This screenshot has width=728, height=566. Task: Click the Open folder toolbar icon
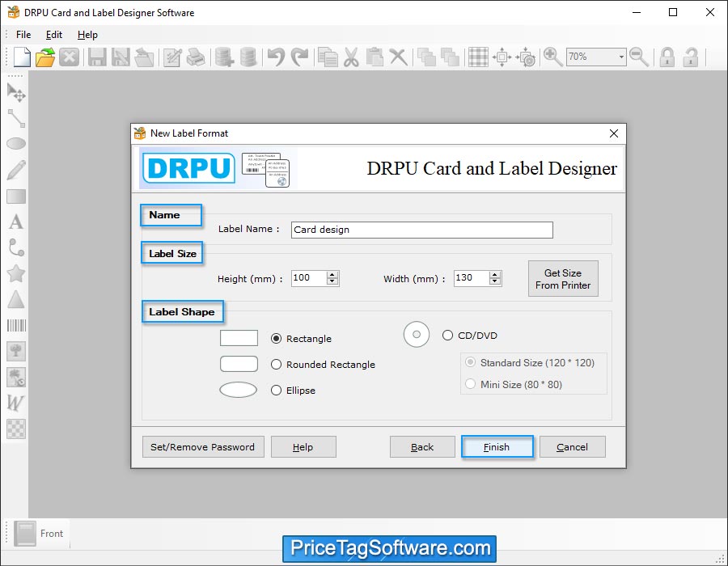click(x=45, y=57)
